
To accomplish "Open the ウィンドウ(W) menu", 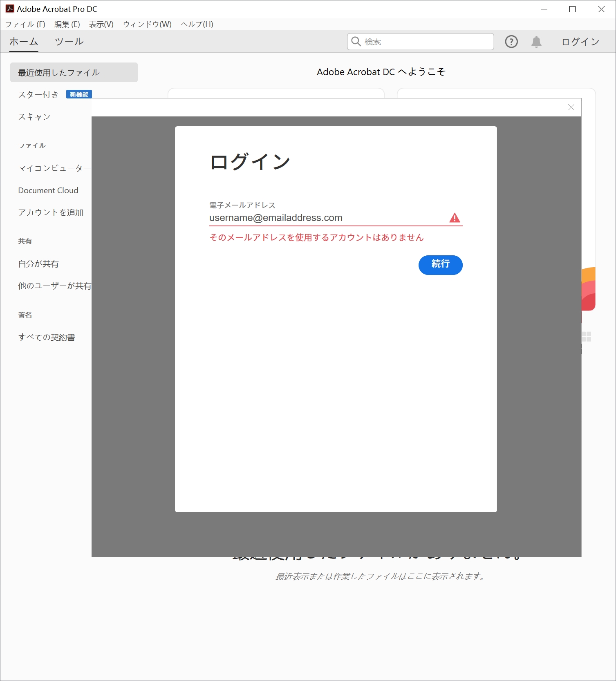I will (148, 25).
